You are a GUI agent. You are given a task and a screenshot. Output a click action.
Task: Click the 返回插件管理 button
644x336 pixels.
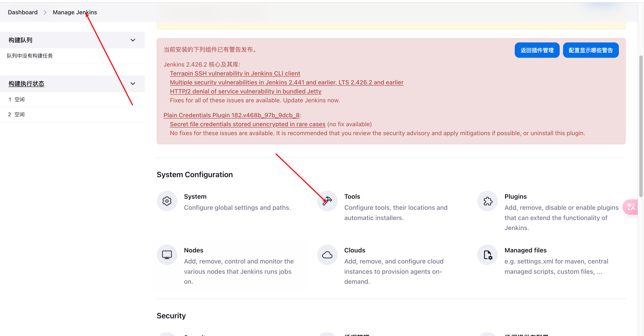pos(537,50)
